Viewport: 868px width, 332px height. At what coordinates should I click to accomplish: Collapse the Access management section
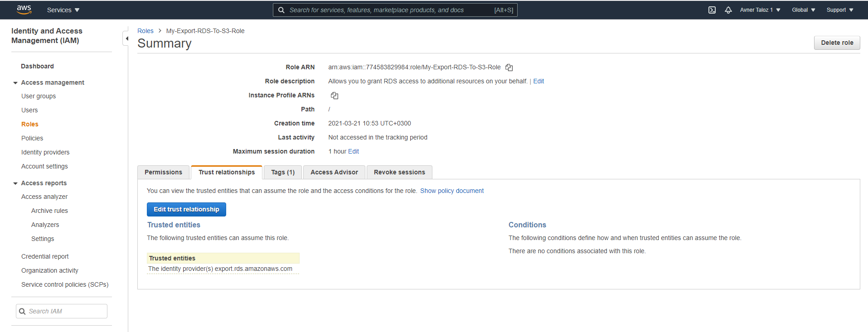pos(15,83)
